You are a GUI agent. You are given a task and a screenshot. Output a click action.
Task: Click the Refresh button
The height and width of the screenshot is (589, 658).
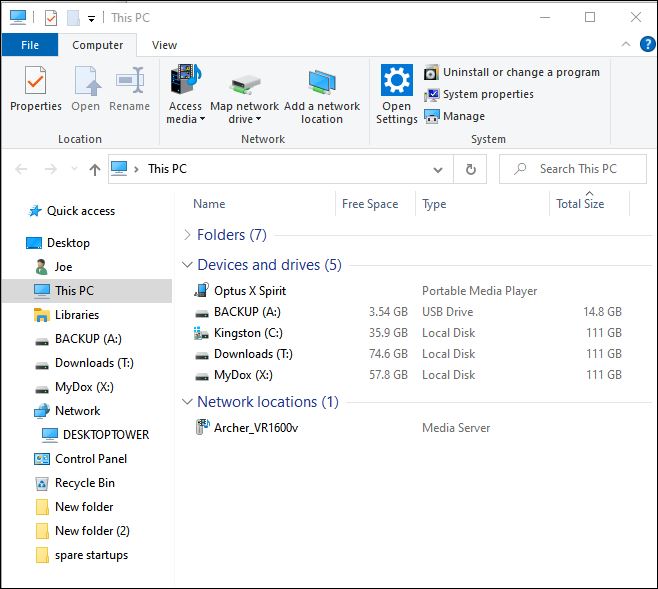tap(470, 169)
